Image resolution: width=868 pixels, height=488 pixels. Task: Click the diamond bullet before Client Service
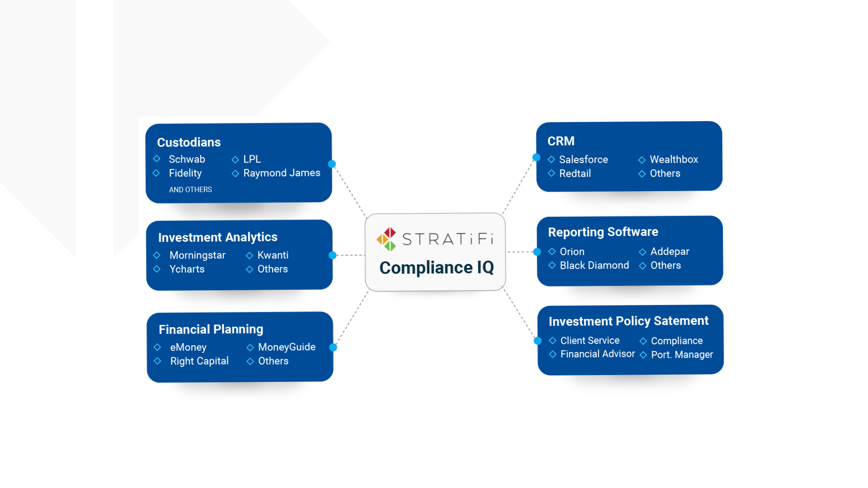[x=552, y=340]
